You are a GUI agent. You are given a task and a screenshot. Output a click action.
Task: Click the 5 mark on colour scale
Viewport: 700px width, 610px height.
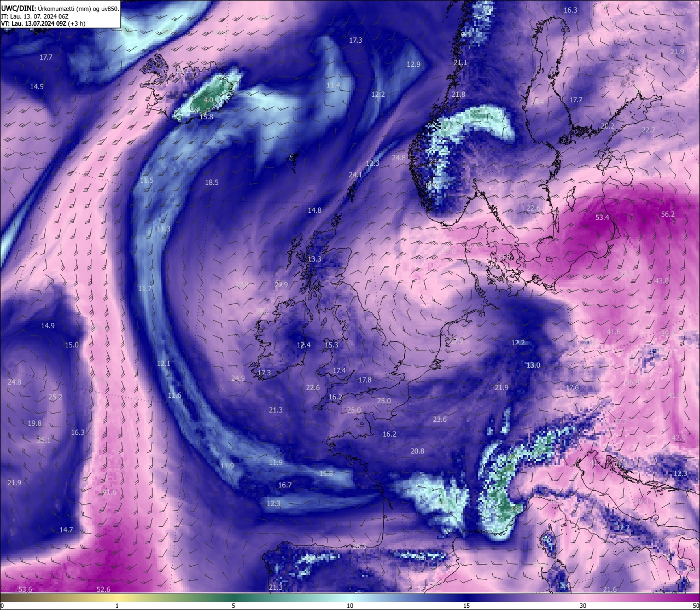(234, 606)
